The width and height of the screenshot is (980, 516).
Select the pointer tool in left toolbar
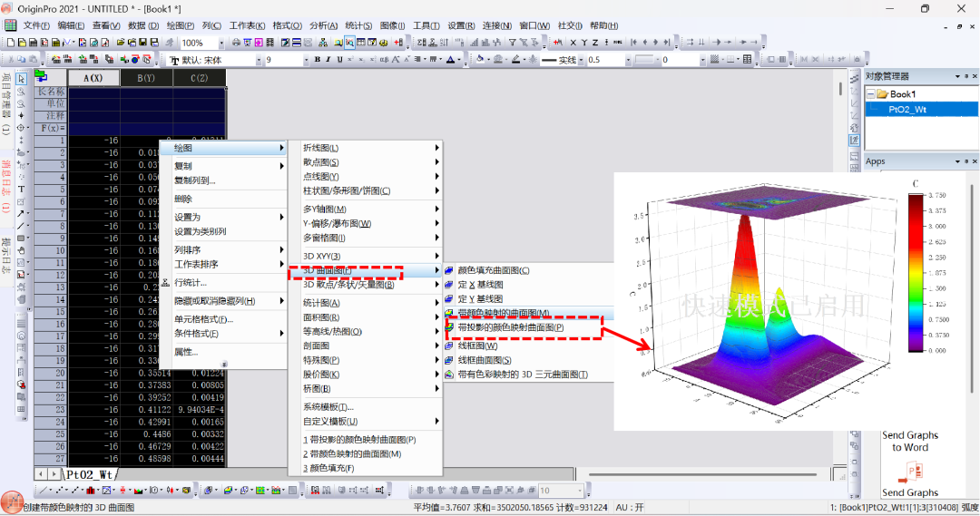21,79
